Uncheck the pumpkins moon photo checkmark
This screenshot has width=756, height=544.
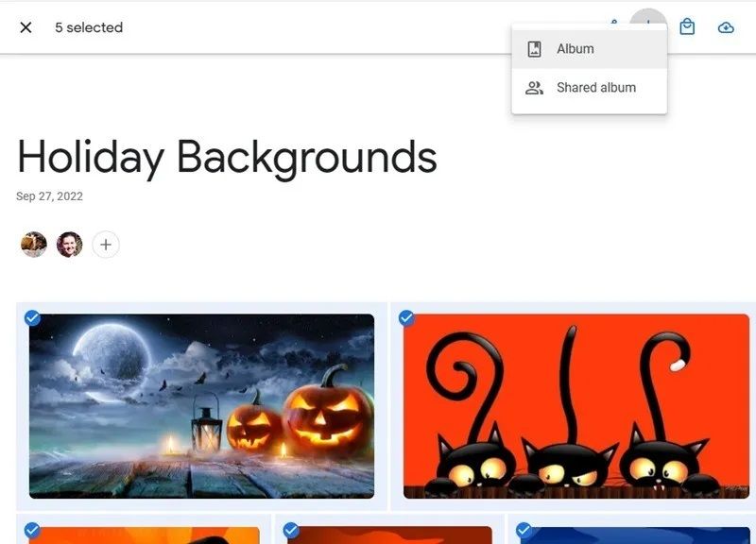click(x=32, y=318)
